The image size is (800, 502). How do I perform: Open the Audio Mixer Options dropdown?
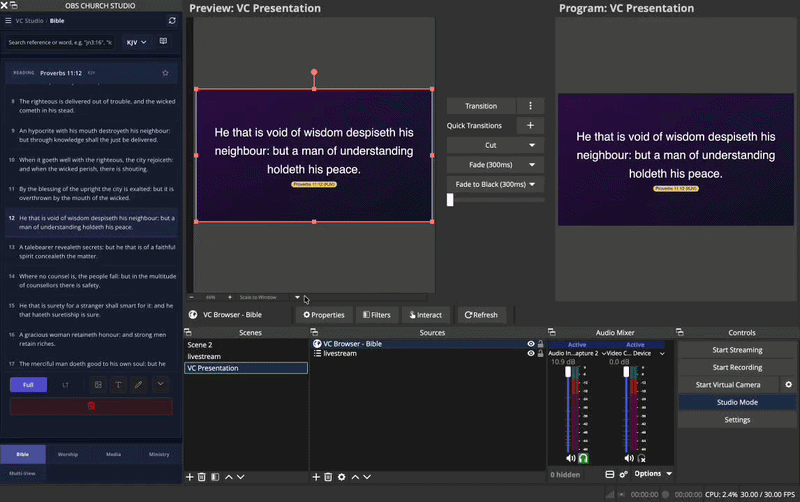tap(653, 474)
